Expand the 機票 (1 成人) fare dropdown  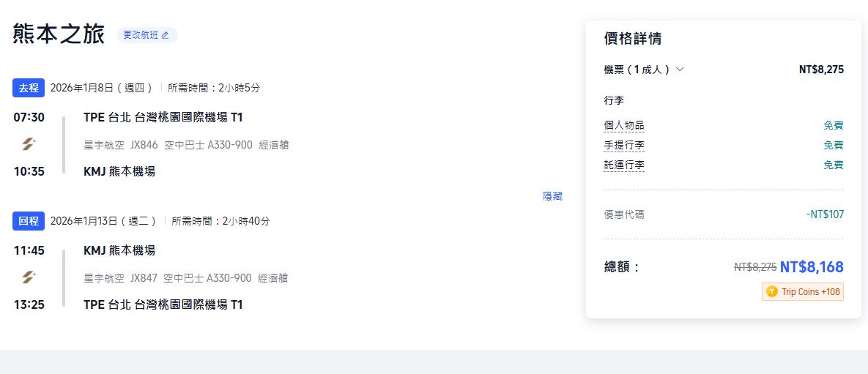click(680, 70)
